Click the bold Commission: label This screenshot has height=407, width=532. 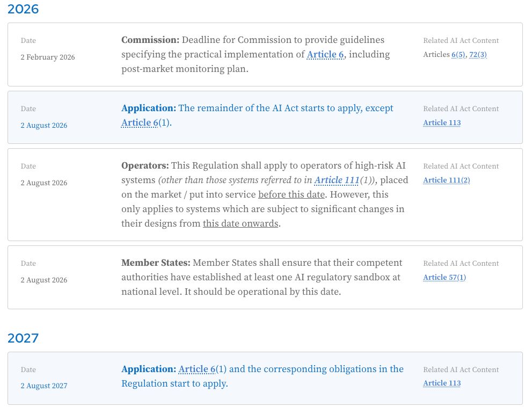[150, 40]
